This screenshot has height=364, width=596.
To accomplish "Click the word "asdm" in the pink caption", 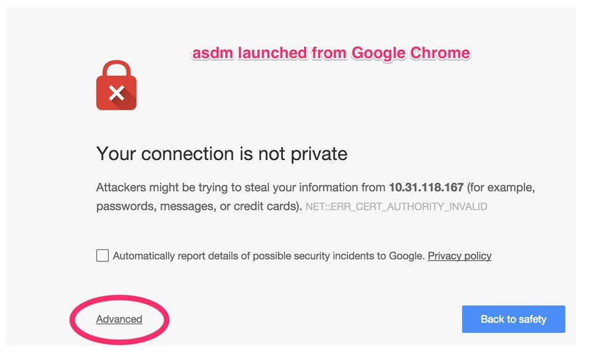I will [212, 54].
